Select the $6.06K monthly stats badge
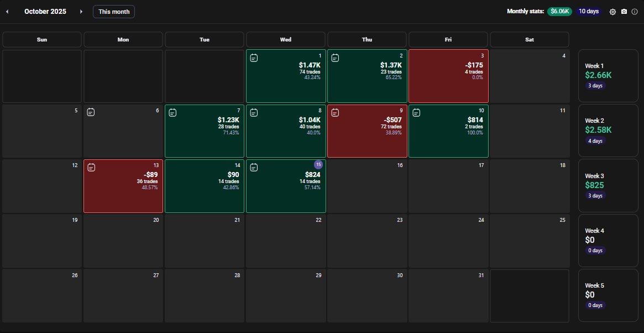The image size is (644, 333). pos(559,12)
